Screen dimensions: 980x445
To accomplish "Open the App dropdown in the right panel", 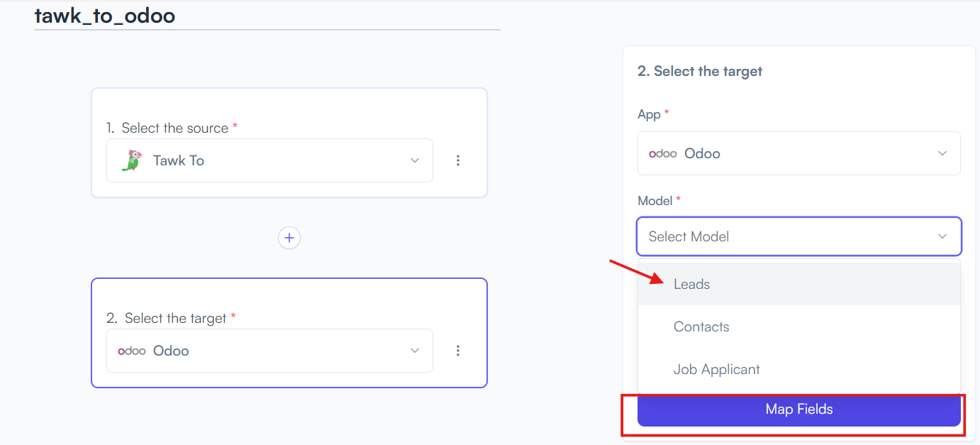I will pyautogui.click(x=799, y=153).
